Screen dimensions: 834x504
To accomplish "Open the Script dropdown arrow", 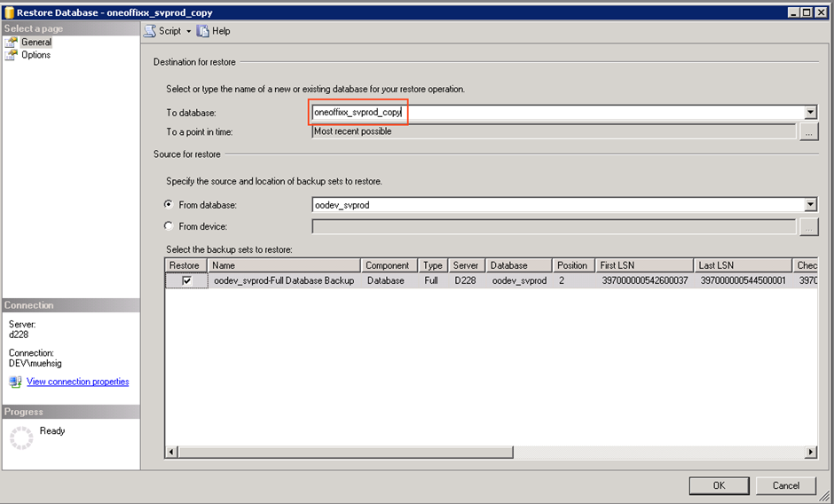I will click(188, 31).
